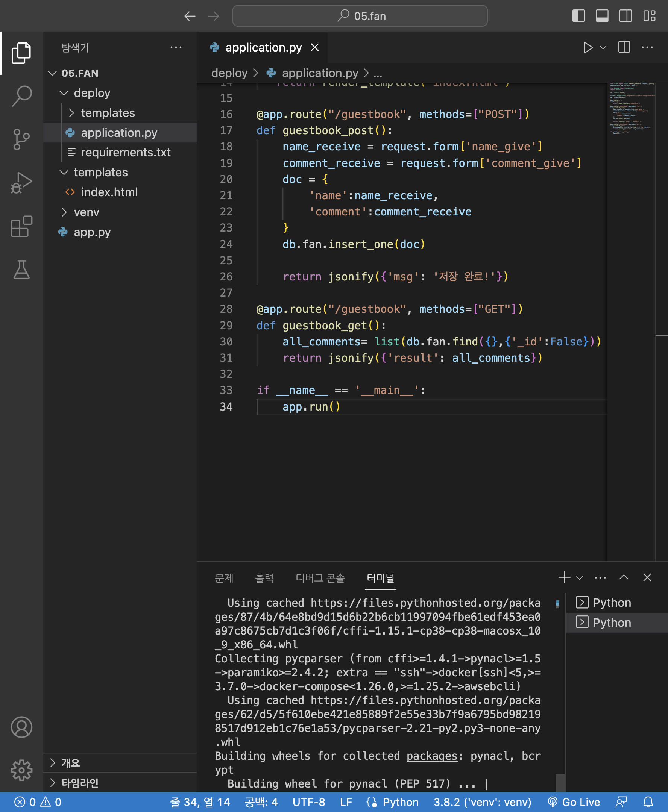
Task: Run the Python file with play button
Action: click(x=588, y=47)
